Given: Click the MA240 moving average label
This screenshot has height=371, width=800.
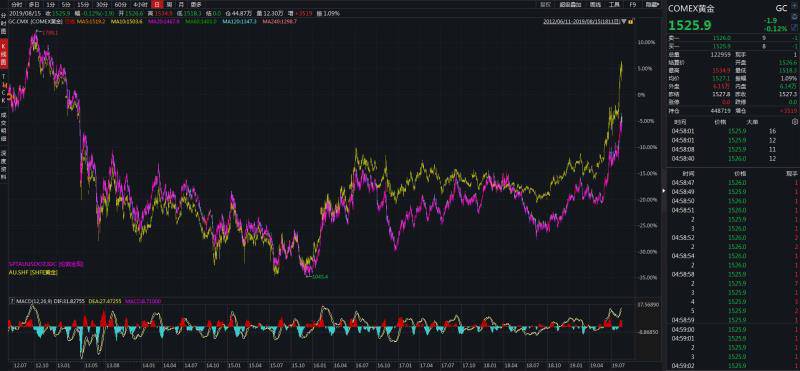Looking at the screenshot, I should click(x=279, y=22).
